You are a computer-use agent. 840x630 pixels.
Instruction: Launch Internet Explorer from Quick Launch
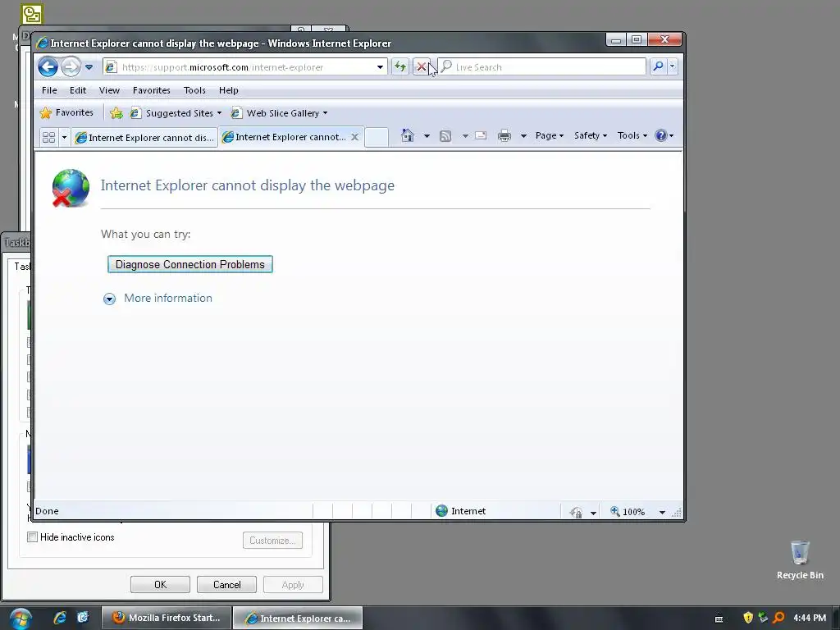[x=59, y=618]
